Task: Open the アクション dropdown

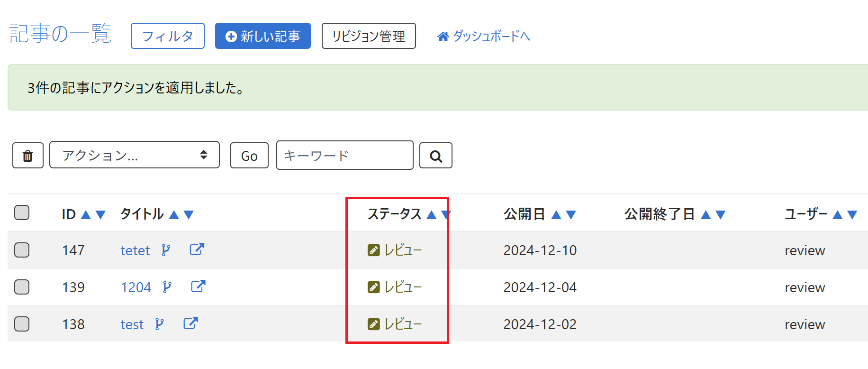Action: pyautogui.click(x=135, y=155)
